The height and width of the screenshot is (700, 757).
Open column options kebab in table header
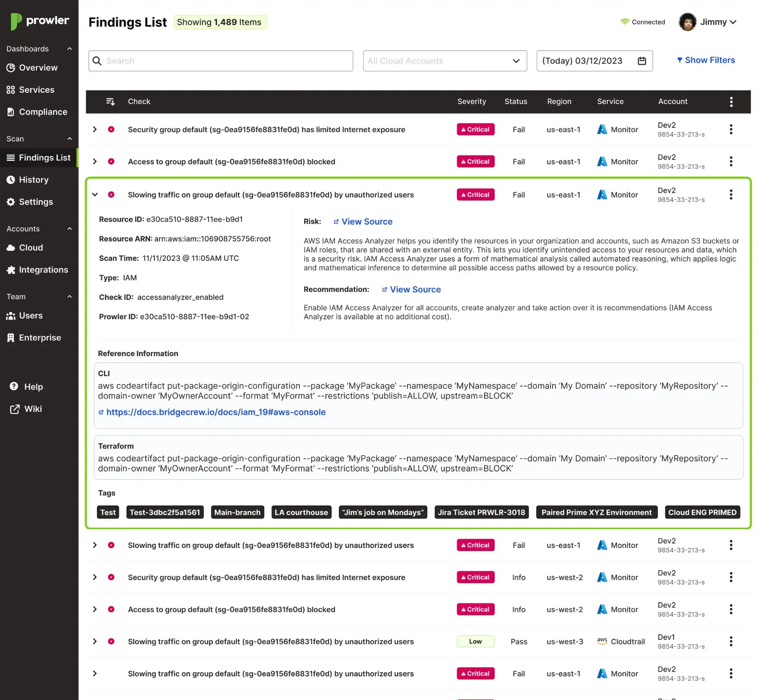731,102
